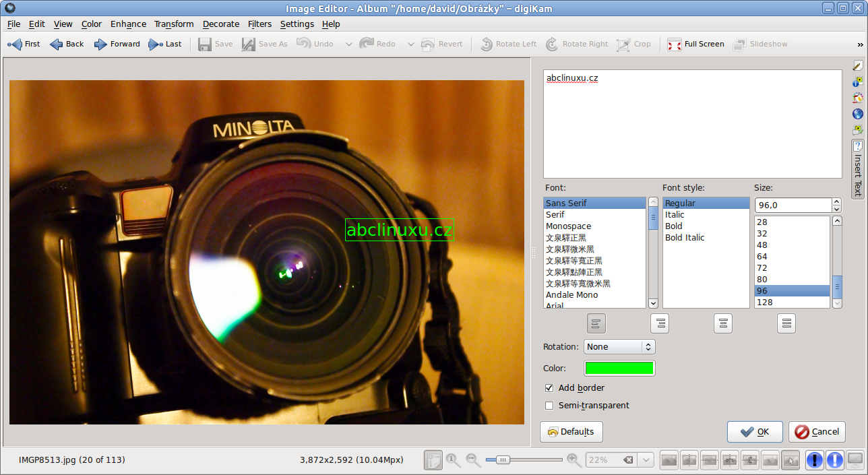Select font size 128 in the list

pos(792,303)
